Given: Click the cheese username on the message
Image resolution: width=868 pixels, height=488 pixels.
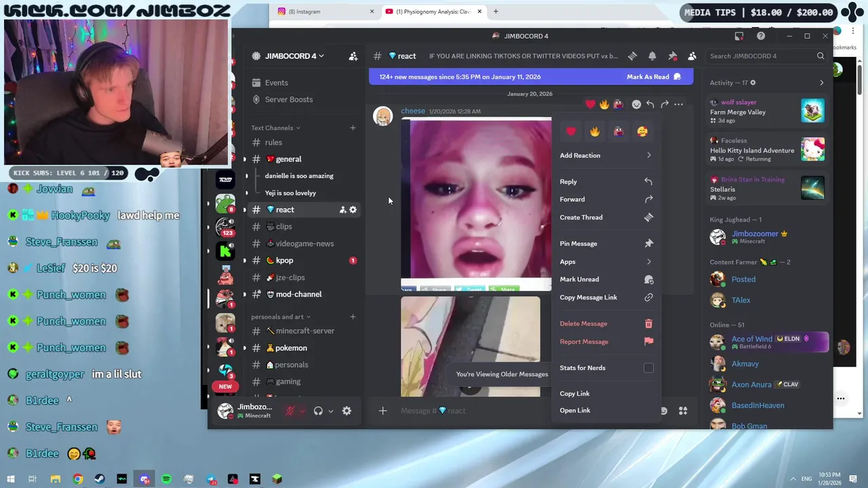Looking at the screenshot, I should pyautogui.click(x=412, y=111).
